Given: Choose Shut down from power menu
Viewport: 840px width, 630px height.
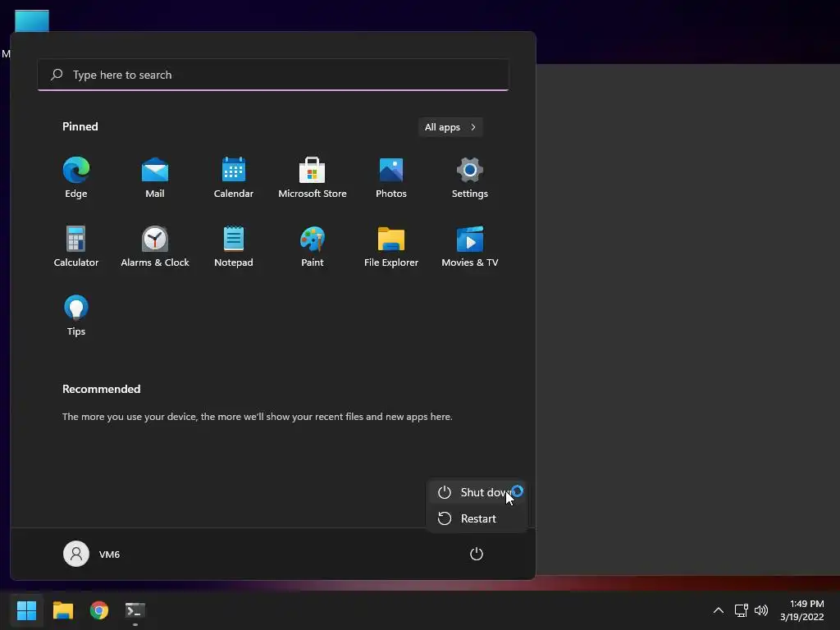Looking at the screenshot, I should 477,492.
